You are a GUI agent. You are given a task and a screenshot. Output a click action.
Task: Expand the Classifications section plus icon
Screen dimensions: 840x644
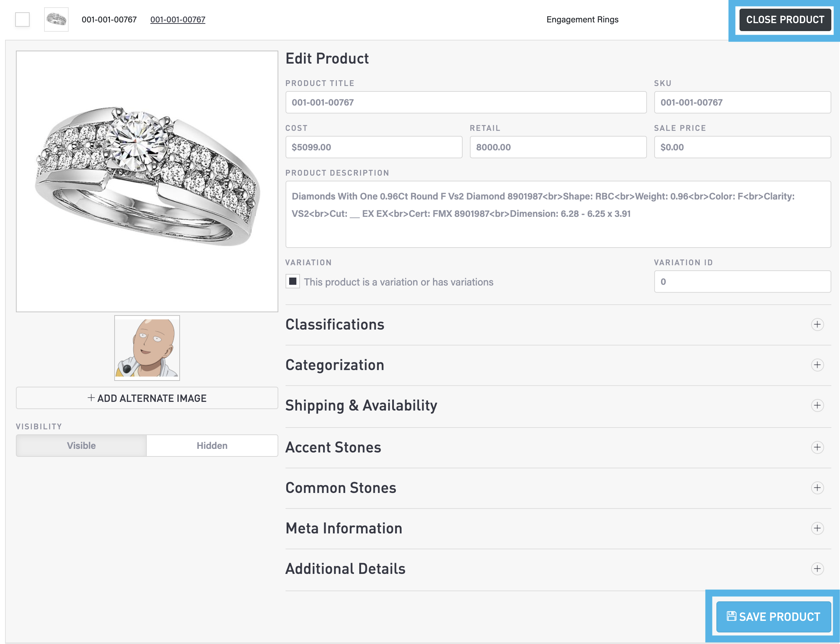817,324
